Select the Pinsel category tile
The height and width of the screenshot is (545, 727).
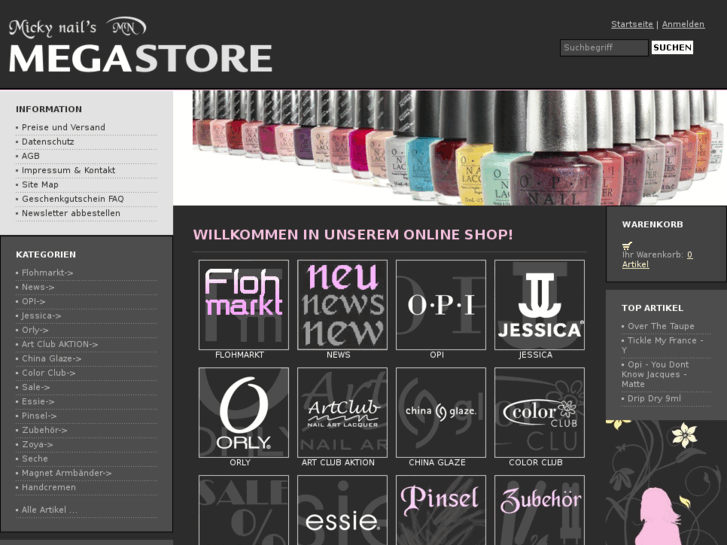tap(441, 510)
